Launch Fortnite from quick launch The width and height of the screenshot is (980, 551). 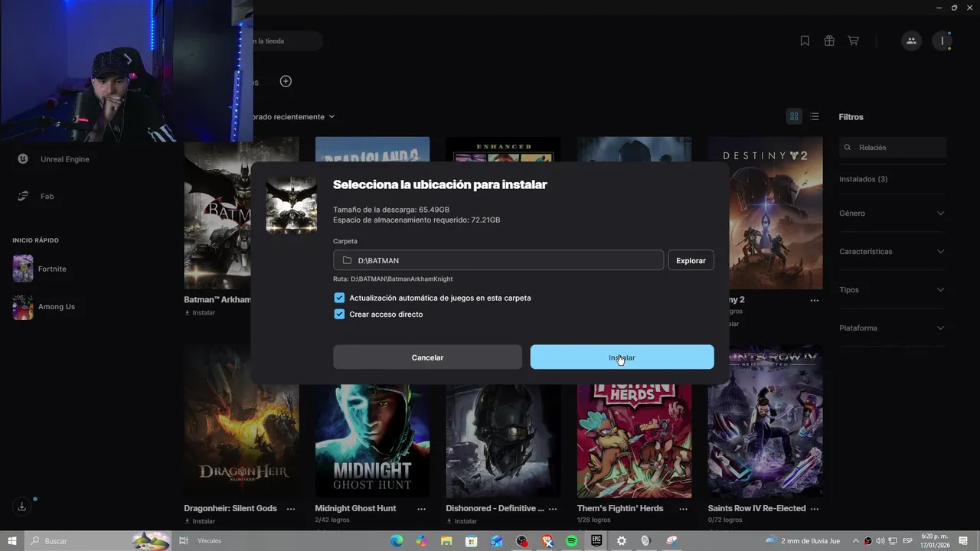pyautogui.click(x=40, y=269)
